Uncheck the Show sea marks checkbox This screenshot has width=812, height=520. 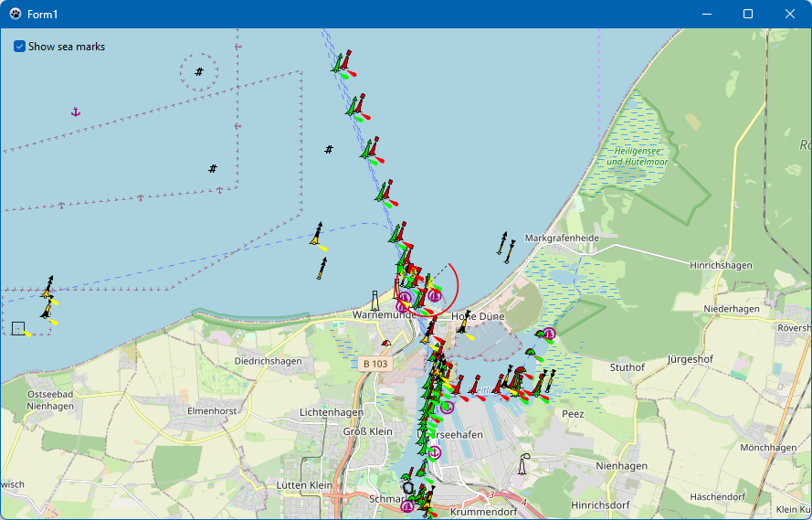tap(19, 47)
